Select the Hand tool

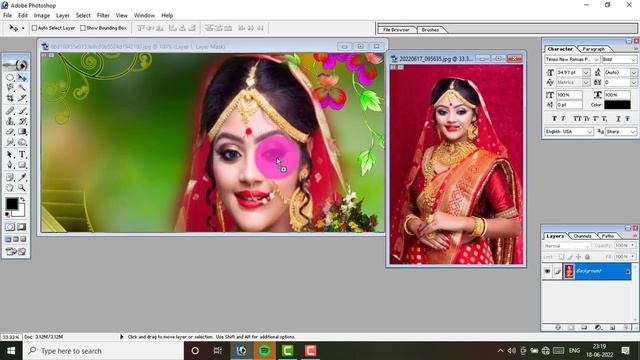(x=10, y=188)
